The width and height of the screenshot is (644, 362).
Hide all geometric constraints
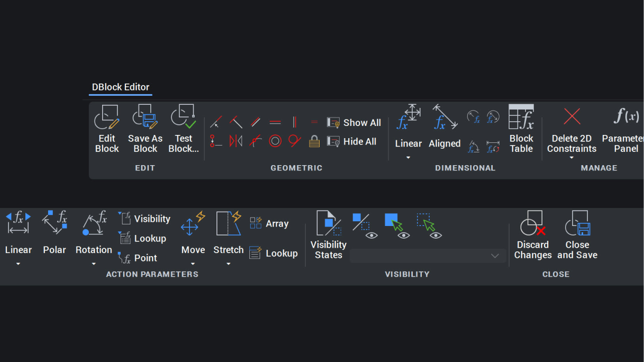click(x=352, y=141)
